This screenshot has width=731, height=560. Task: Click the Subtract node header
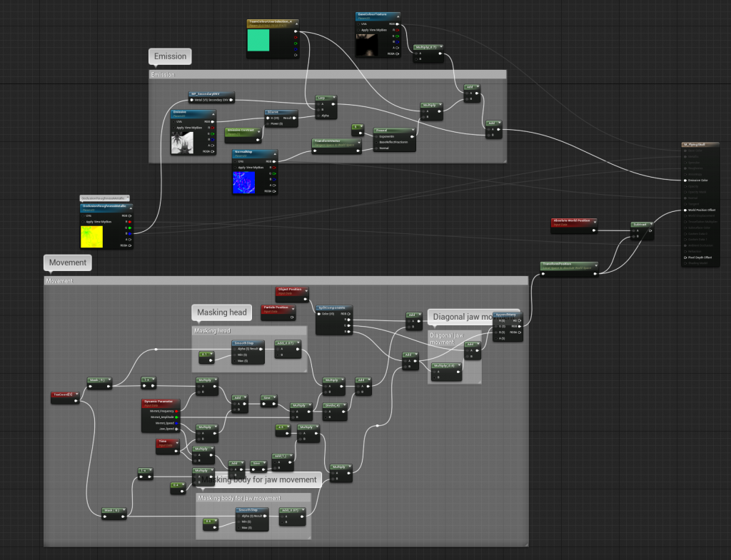pyautogui.click(x=641, y=224)
